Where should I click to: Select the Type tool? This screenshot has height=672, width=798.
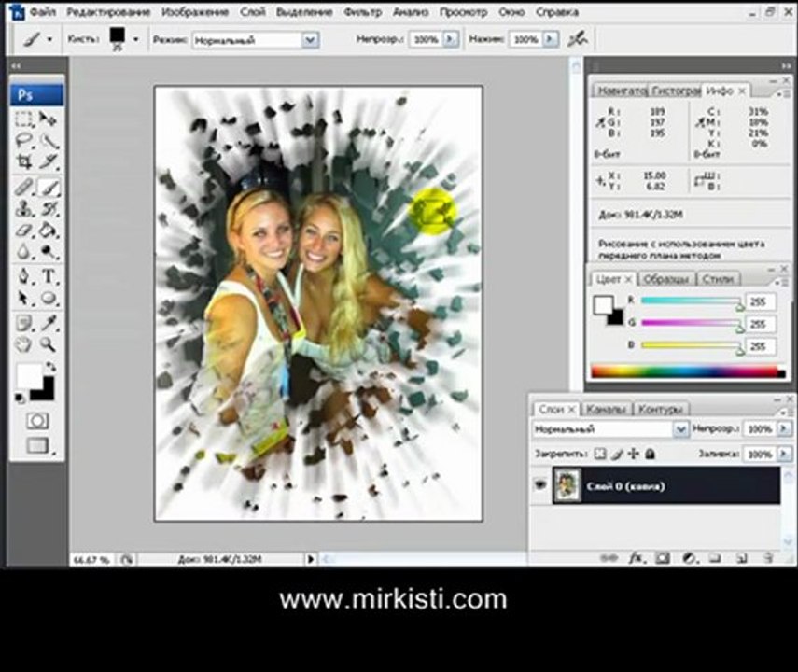(49, 276)
